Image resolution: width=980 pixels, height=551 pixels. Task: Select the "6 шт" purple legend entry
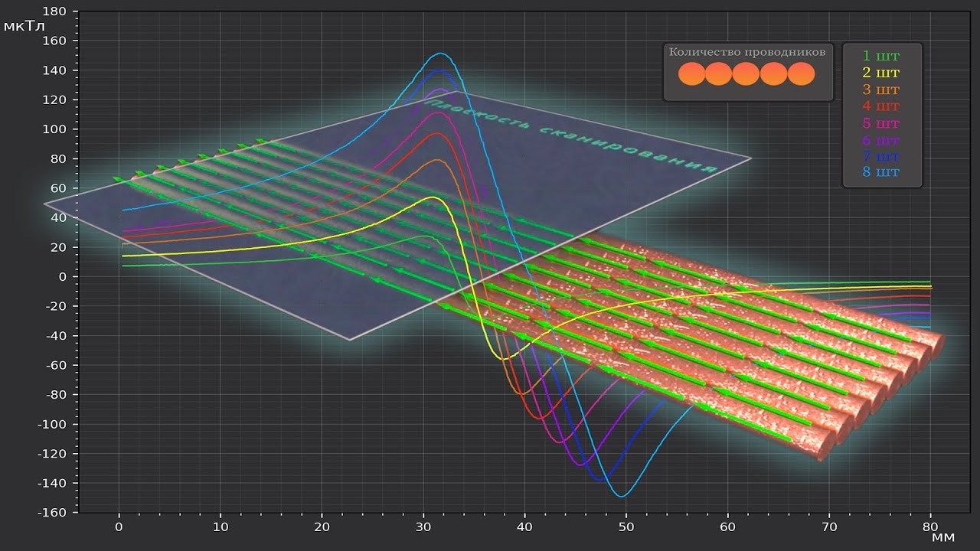click(x=881, y=140)
